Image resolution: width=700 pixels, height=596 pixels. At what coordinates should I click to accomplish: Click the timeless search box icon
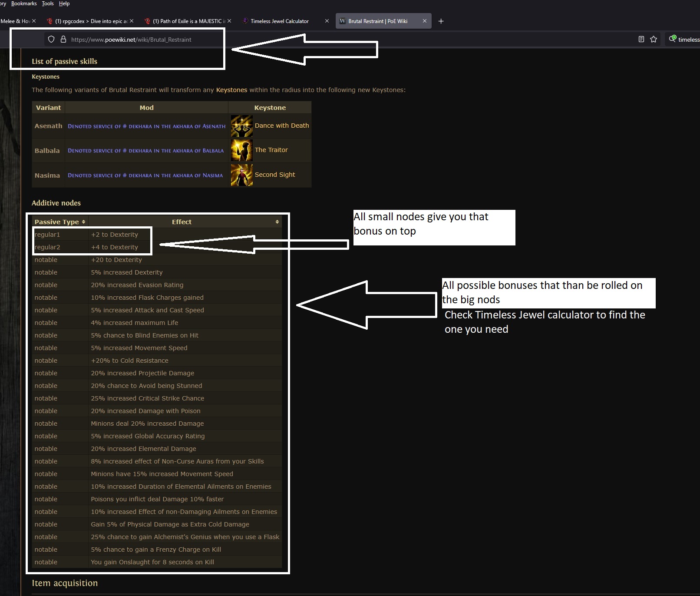tap(673, 39)
